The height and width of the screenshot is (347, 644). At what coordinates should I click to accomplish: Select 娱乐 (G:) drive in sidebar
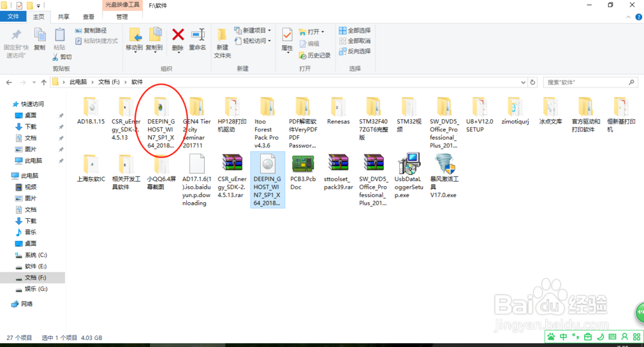[31, 288]
